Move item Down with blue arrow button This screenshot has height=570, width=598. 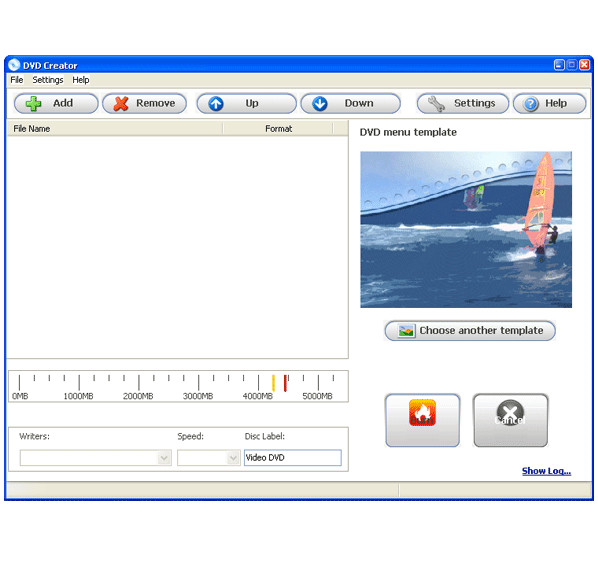[x=350, y=103]
